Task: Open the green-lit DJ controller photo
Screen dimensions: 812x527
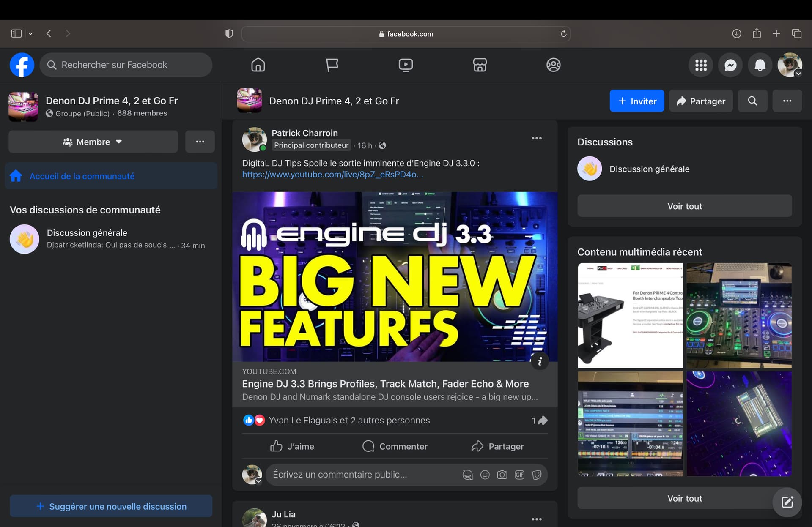Action: pyautogui.click(x=739, y=315)
